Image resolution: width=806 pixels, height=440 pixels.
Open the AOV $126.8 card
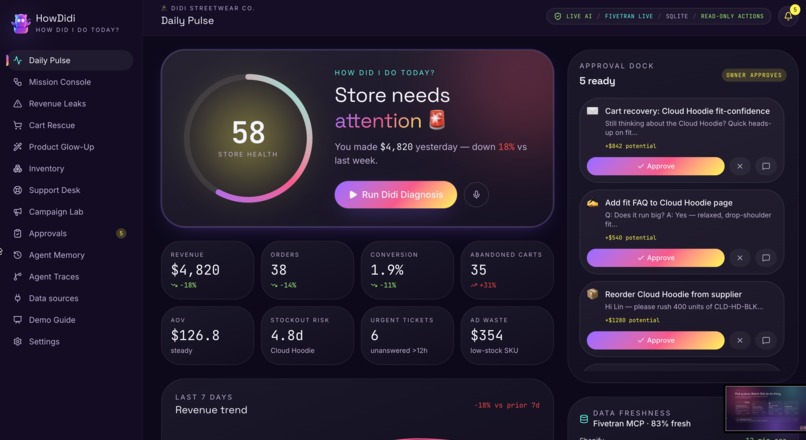click(x=208, y=335)
